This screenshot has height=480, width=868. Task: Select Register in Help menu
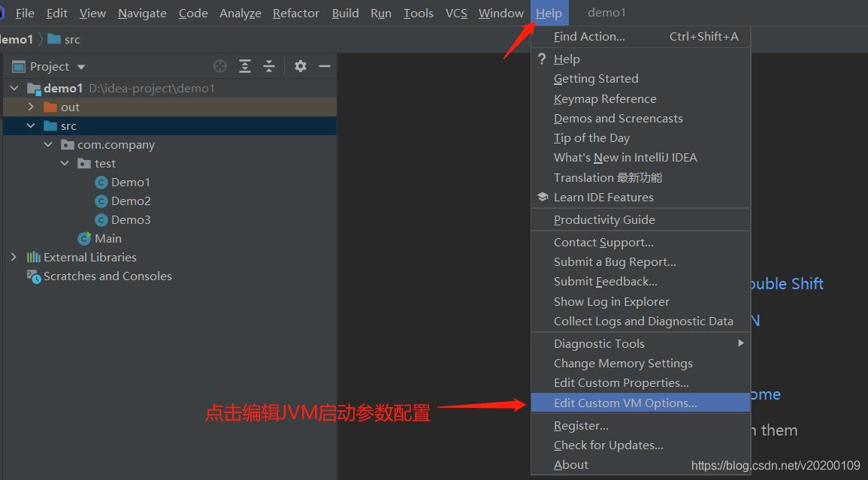(x=640, y=425)
